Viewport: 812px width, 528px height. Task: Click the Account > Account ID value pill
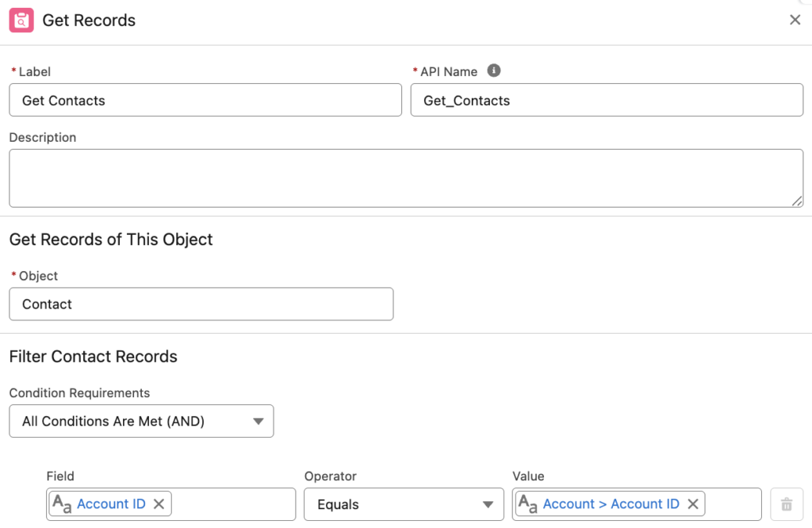point(611,503)
